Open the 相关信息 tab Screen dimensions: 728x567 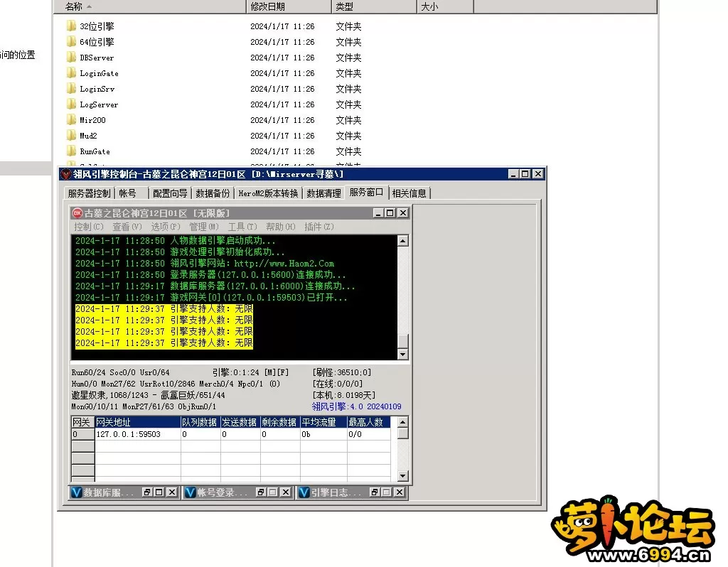(x=409, y=193)
